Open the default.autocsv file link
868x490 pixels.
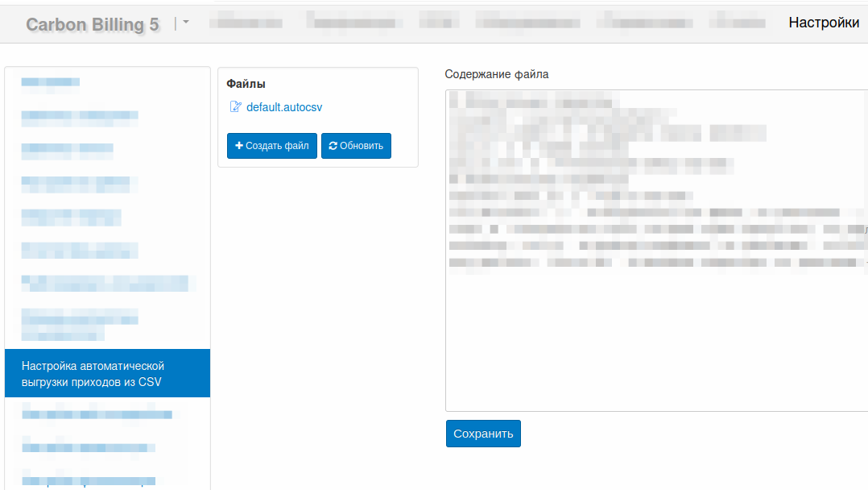click(x=283, y=107)
